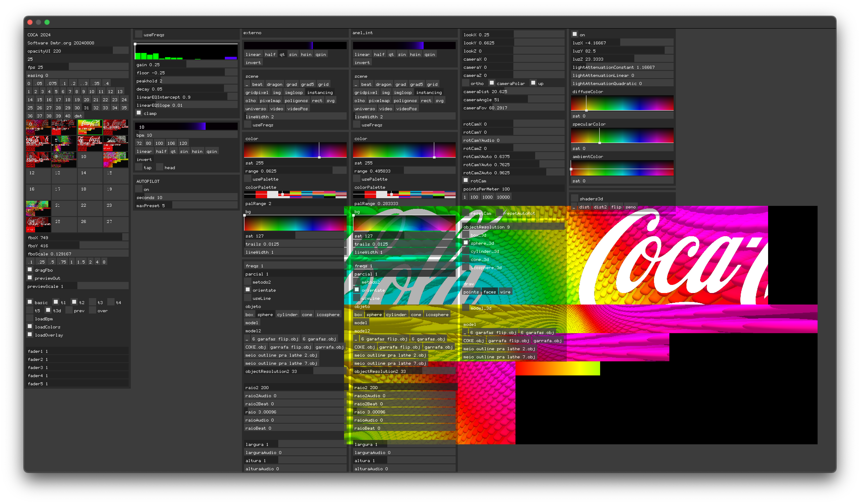860x504 pixels.
Task: Load preset thumbnail number 3
Action: pyautogui.click(x=116, y=127)
